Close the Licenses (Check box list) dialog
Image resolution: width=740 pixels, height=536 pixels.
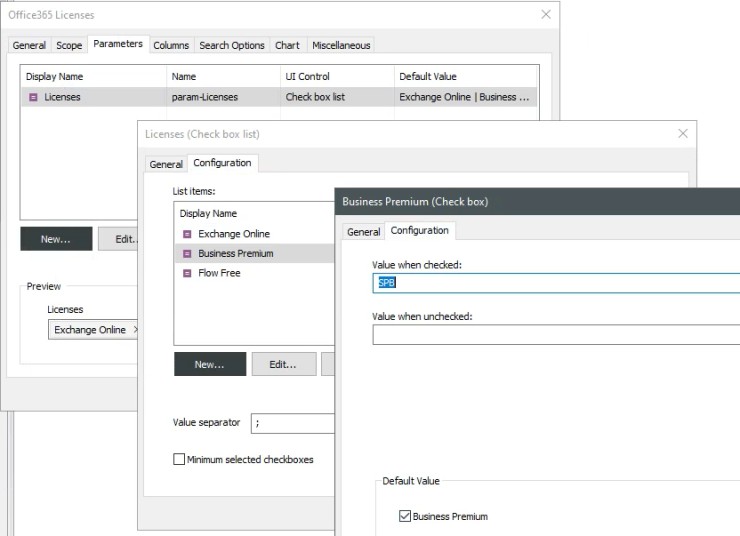[x=683, y=134]
